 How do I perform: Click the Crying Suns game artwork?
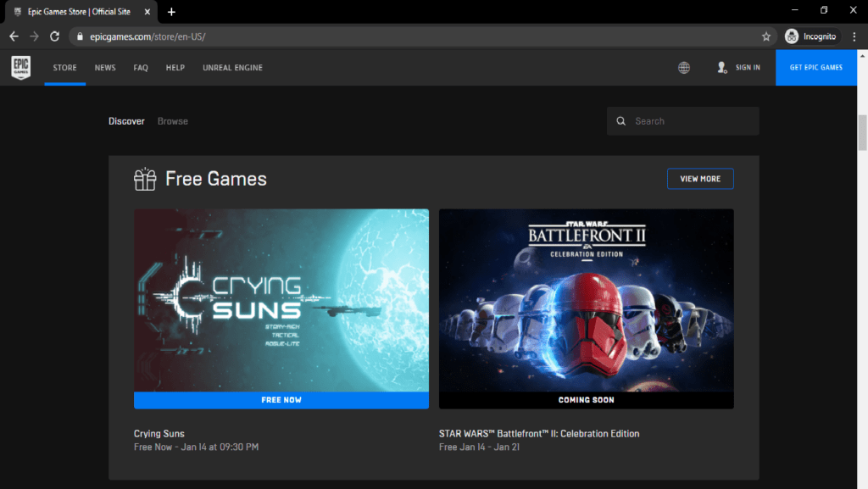click(x=281, y=300)
